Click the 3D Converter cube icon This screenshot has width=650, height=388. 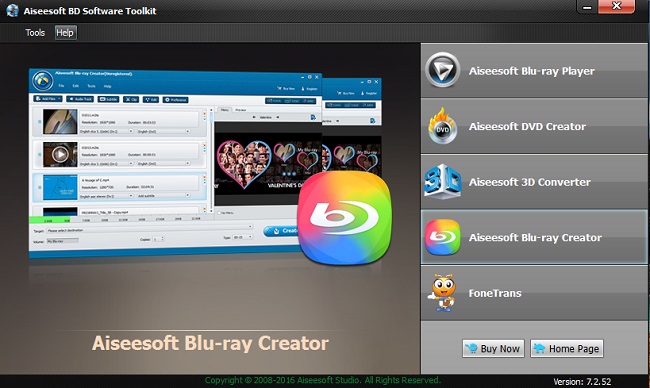pyautogui.click(x=442, y=181)
